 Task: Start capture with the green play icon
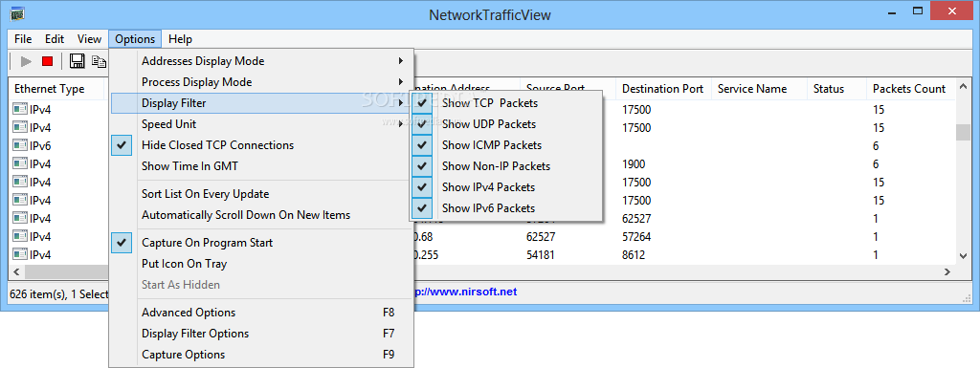pos(26,61)
